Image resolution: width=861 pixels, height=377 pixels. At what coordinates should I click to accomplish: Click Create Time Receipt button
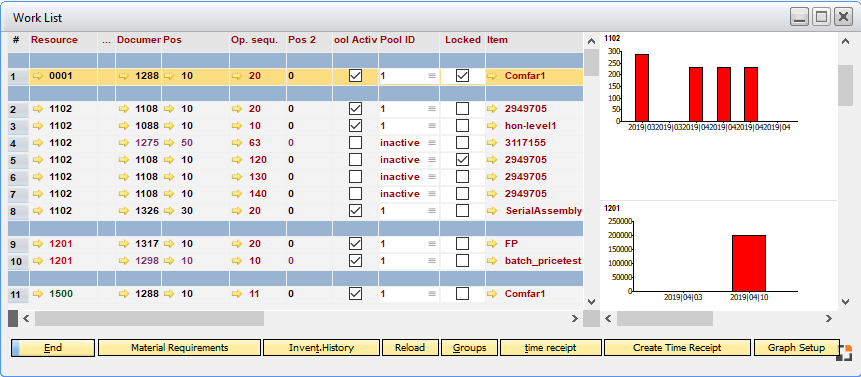[677, 347]
